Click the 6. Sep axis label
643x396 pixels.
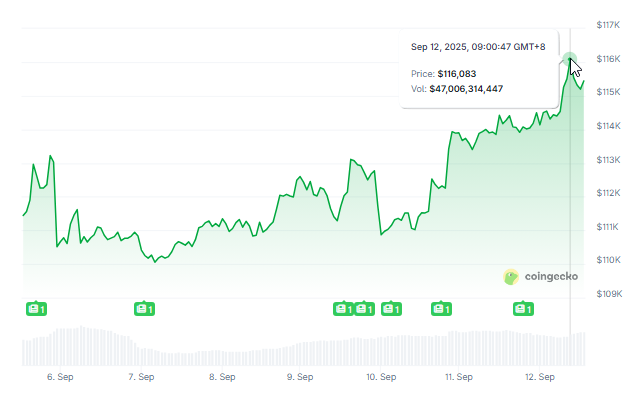pos(60,377)
